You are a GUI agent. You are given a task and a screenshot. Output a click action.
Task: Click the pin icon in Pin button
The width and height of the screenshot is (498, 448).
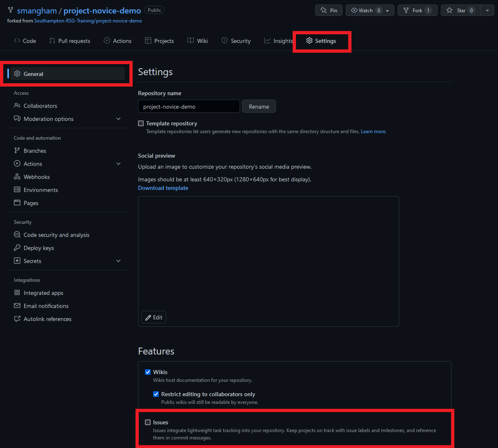pos(324,10)
